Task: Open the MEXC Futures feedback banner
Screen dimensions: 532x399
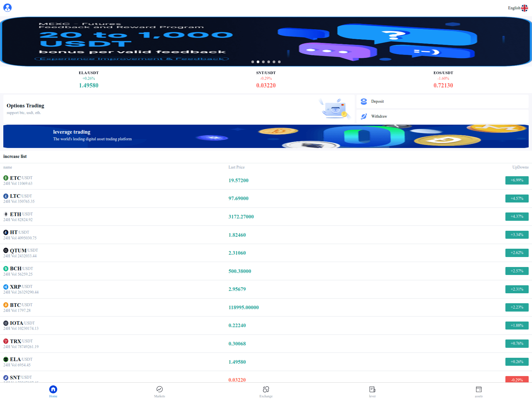Action: coord(266,41)
